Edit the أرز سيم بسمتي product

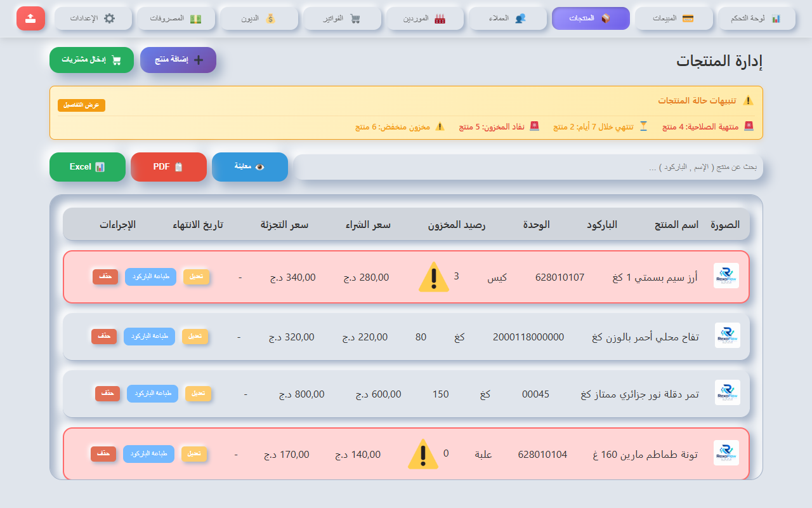coord(197,277)
